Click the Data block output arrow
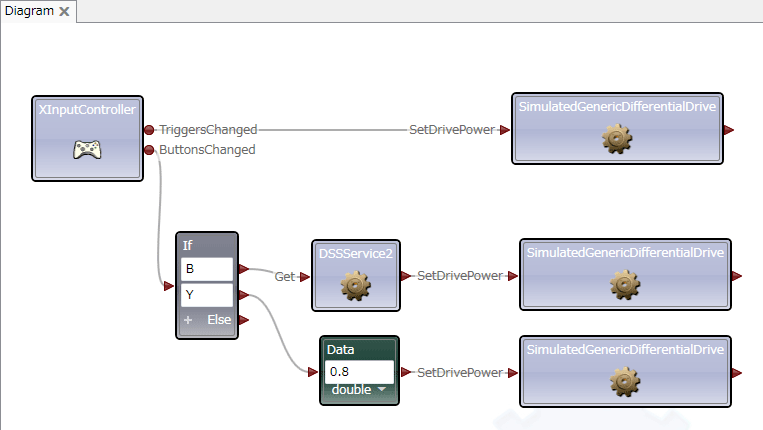Screen dimensions: 763x430 pyautogui.click(x=406, y=372)
